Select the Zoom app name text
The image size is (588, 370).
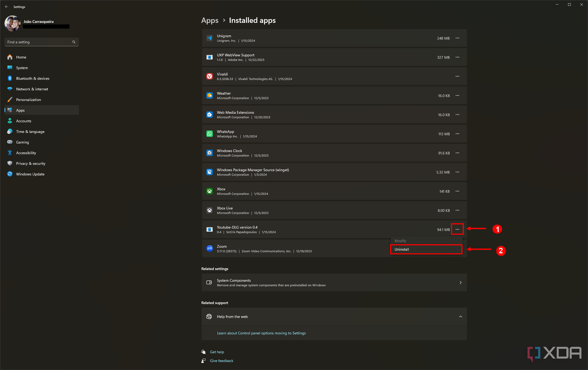[x=222, y=247]
